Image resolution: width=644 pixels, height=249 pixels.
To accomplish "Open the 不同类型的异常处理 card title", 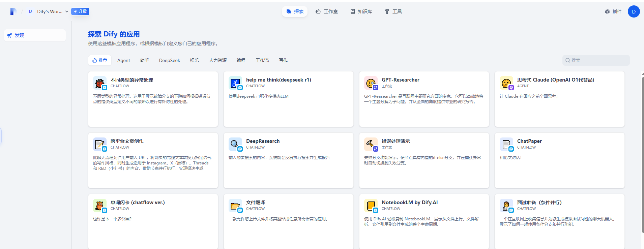I will coord(132,80).
